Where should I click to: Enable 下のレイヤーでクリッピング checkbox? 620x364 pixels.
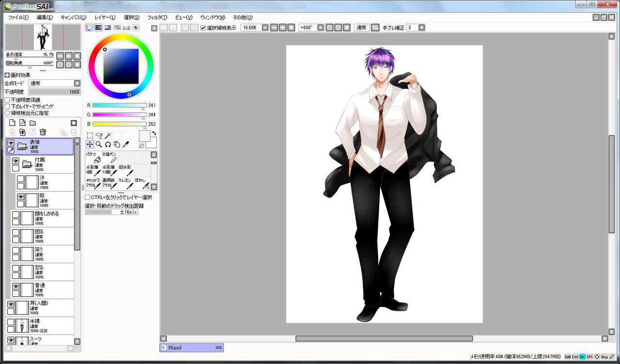(7, 106)
